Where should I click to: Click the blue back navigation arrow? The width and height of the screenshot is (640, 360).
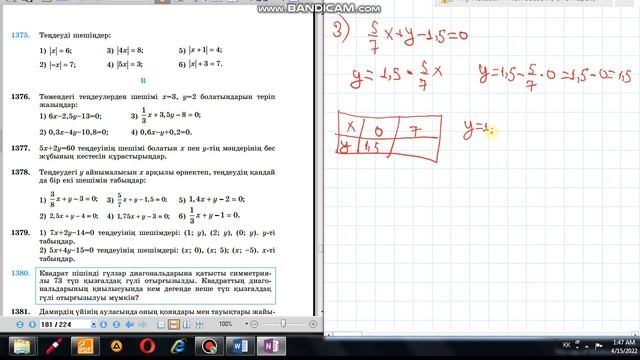[x=129, y=324]
